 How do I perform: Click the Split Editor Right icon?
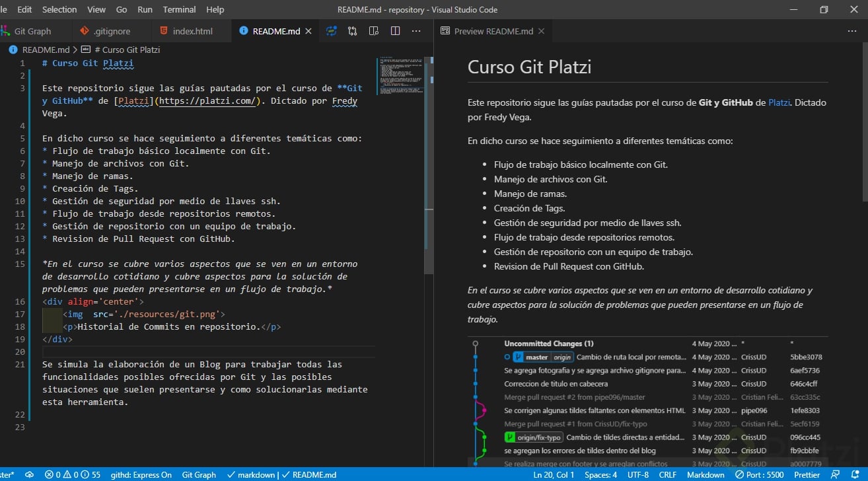click(395, 31)
